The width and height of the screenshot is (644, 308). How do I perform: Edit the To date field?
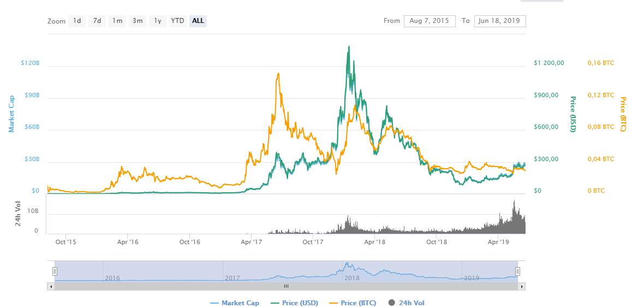(500, 21)
